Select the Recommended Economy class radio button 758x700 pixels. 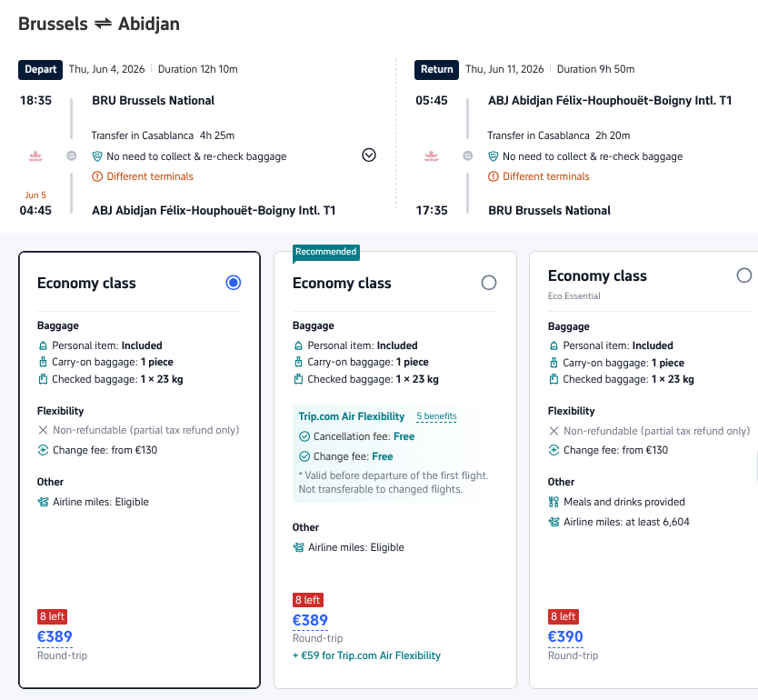pos(489,283)
